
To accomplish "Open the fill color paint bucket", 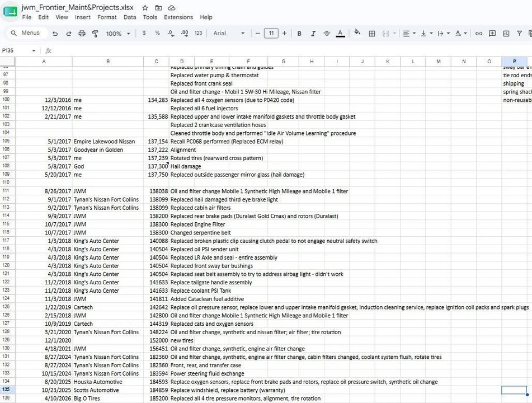I will (x=357, y=32).
